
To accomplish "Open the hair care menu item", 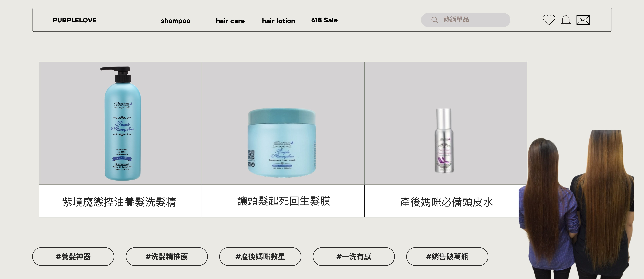I will pyautogui.click(x=230, y=21).
